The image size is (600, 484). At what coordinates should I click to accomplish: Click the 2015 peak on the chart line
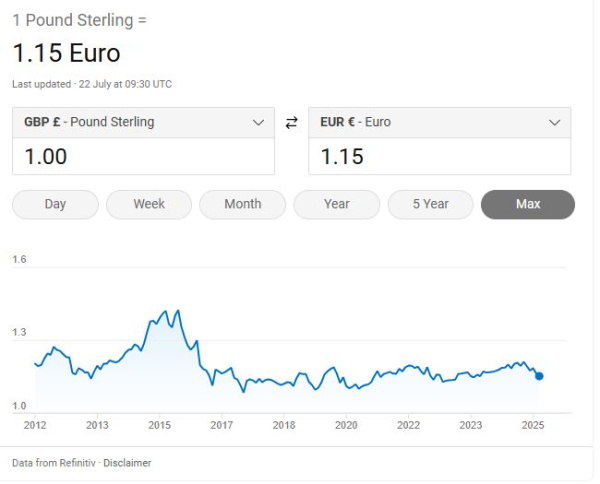[x=178, y=311]
